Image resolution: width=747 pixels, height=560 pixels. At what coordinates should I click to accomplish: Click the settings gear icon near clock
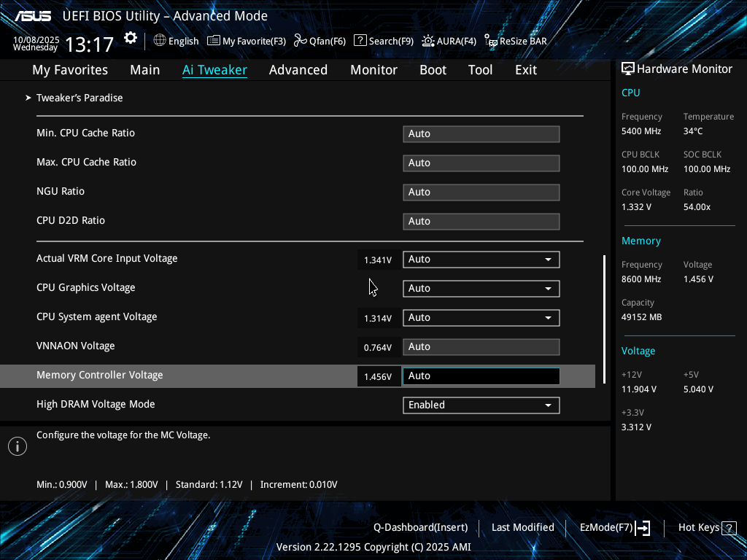tap(131, 39)
